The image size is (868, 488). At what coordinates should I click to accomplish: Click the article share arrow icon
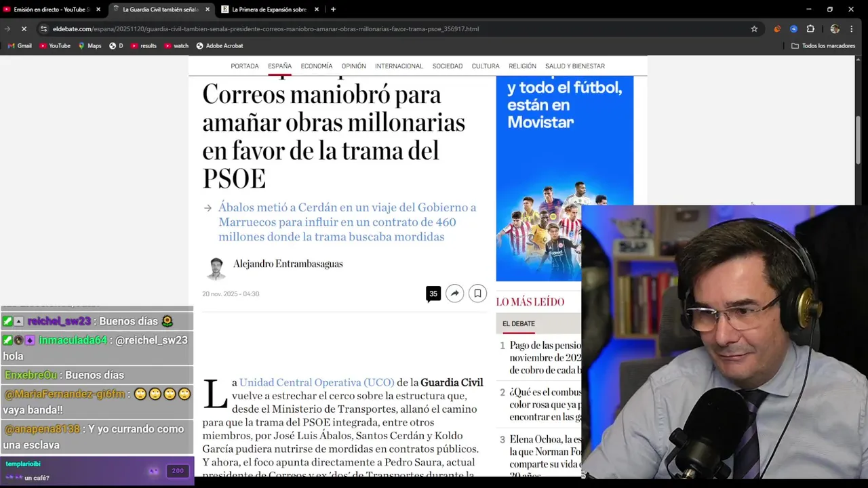[x=455, y=293]
